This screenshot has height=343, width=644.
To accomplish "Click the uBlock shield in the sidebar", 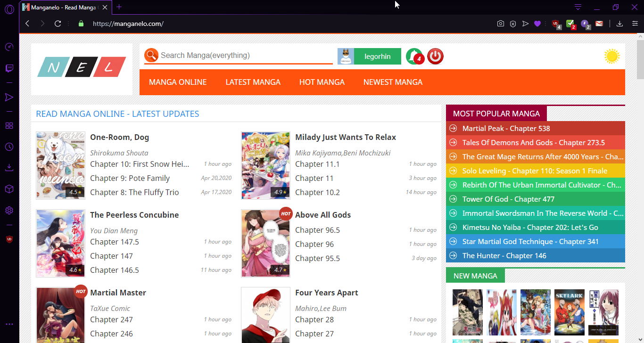I will tap(9, 239).
